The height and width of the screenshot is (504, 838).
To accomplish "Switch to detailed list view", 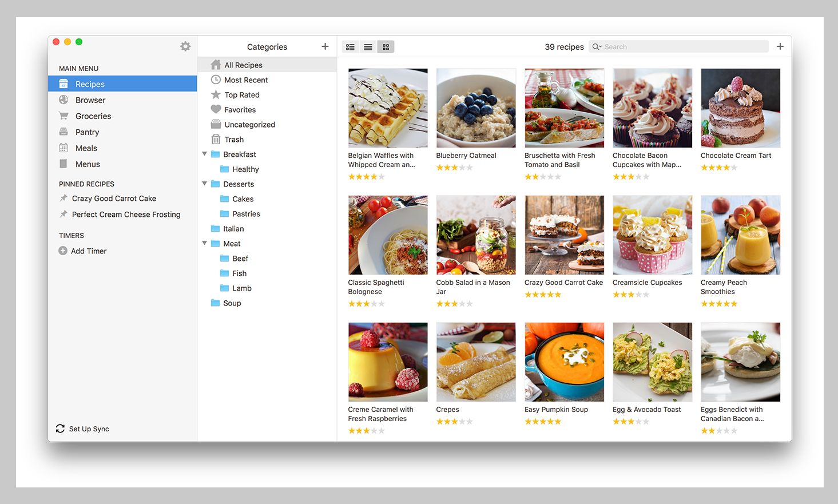I will click(x=351, y=47).
